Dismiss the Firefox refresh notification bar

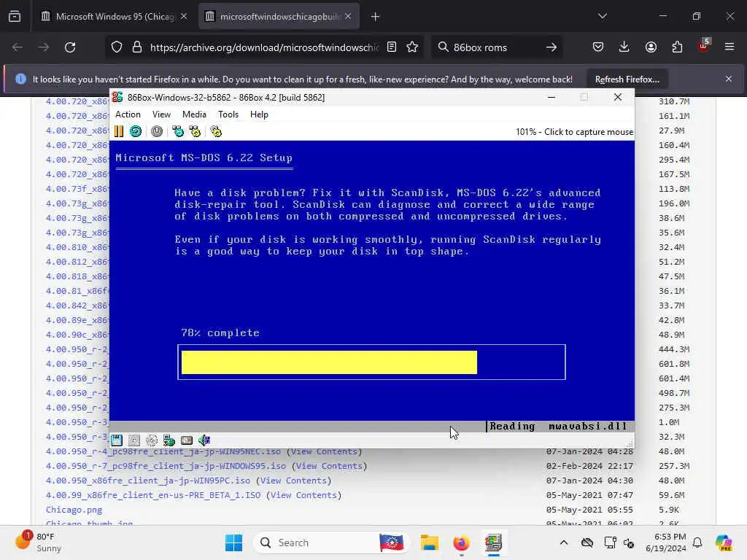[x=729, y=79]
